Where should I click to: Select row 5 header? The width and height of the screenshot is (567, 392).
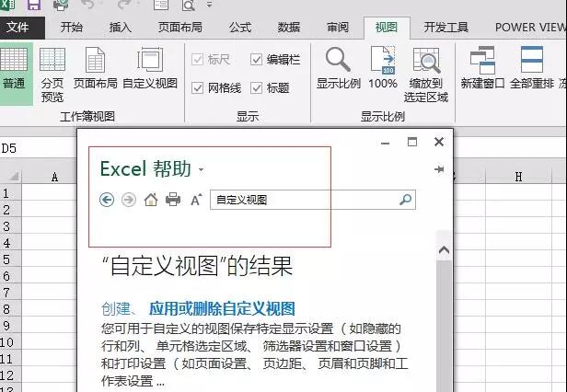tap(10, 259)
